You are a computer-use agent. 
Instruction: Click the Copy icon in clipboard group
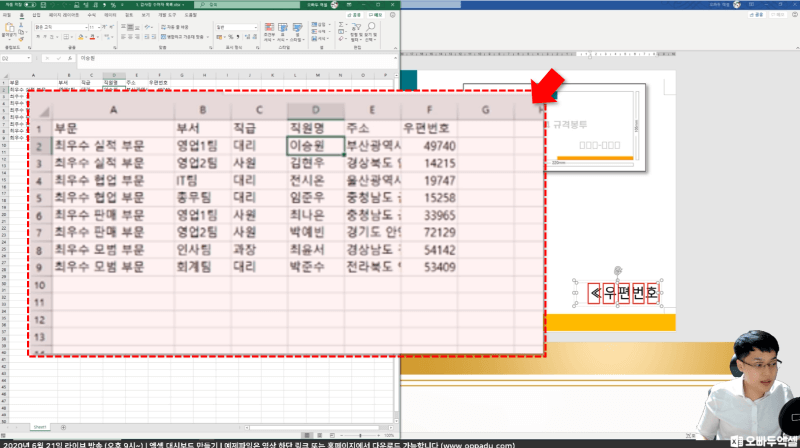21,32
